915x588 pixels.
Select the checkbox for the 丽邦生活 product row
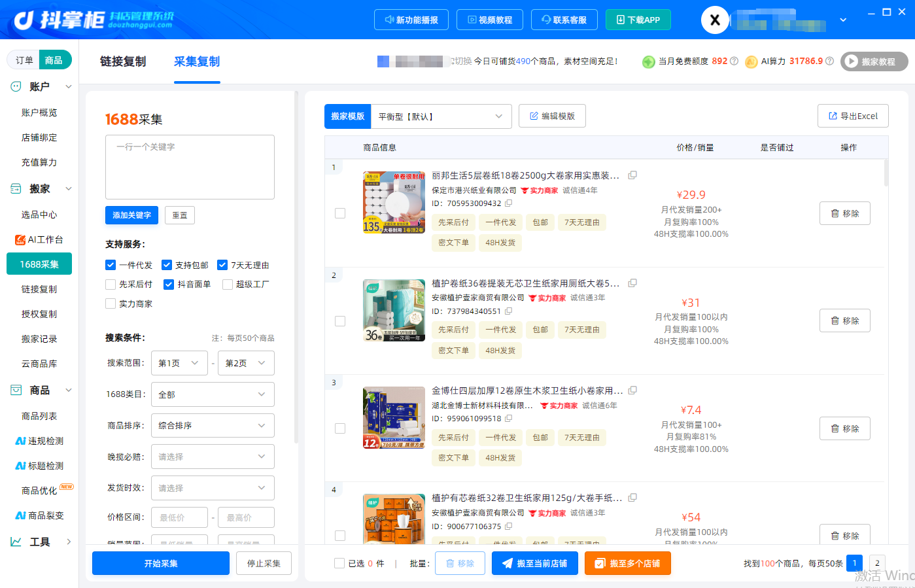pos(340,213)
